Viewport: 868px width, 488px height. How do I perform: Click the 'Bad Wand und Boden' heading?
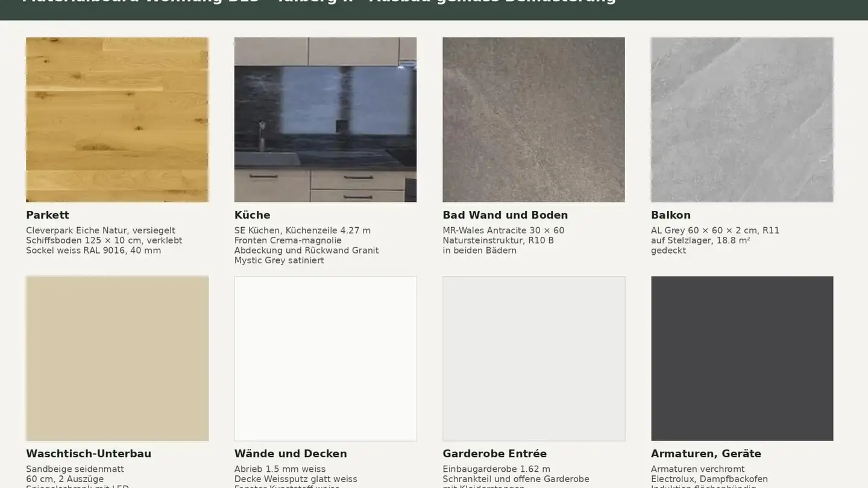[505, 215]
